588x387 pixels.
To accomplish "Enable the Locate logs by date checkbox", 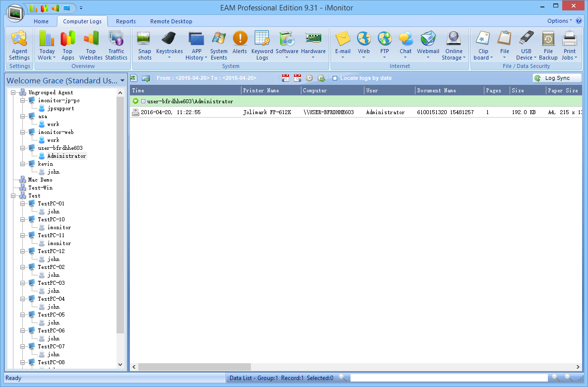I will tap(335, 78).
